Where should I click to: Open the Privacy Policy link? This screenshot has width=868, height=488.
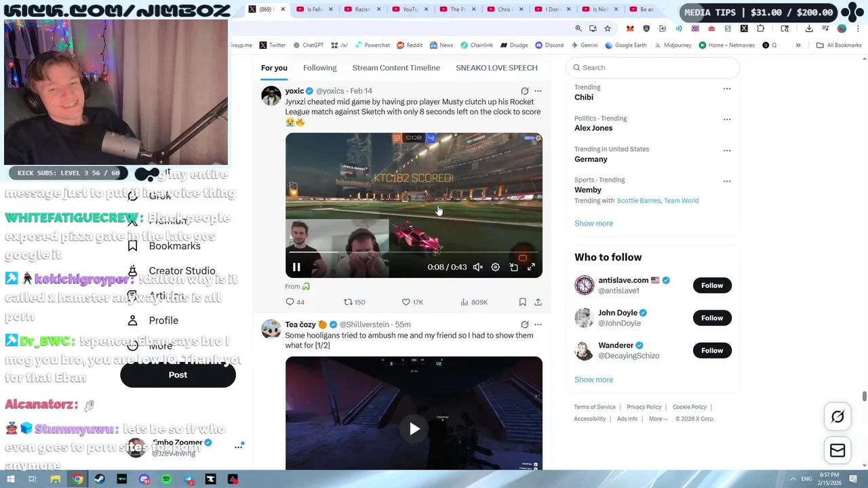click(x=644, y=407)
